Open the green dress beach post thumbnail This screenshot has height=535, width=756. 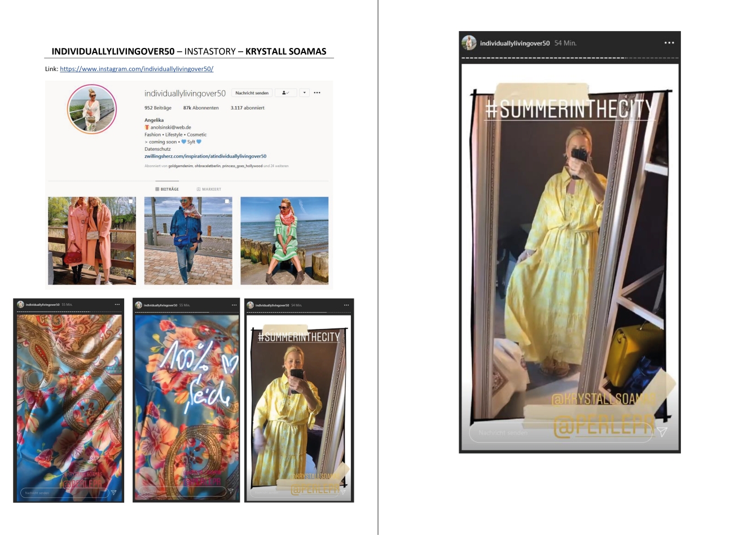pos(284,240)
